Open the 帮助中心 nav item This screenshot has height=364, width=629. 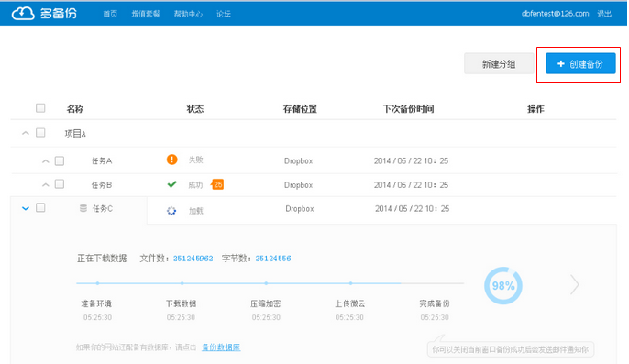(188, 14)
